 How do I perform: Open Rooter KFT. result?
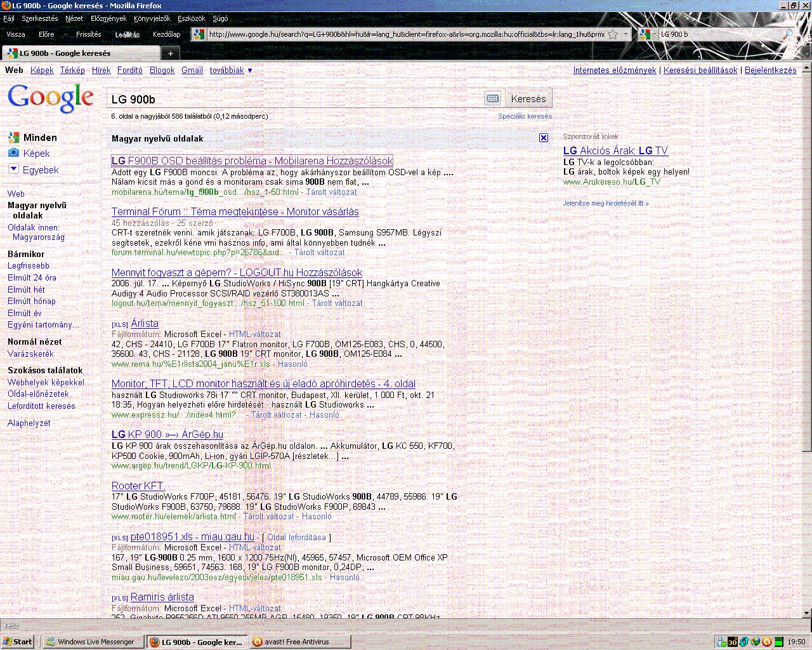138,486
